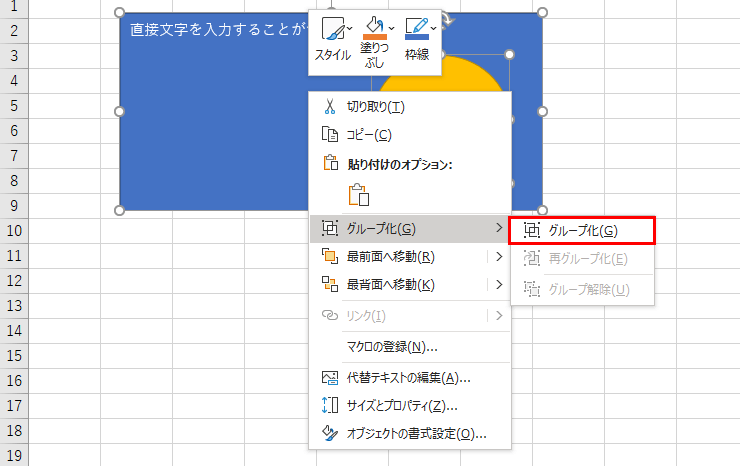Choose オブジェクトの書式設定(O)... menu entry

click(x=410, y=434)
